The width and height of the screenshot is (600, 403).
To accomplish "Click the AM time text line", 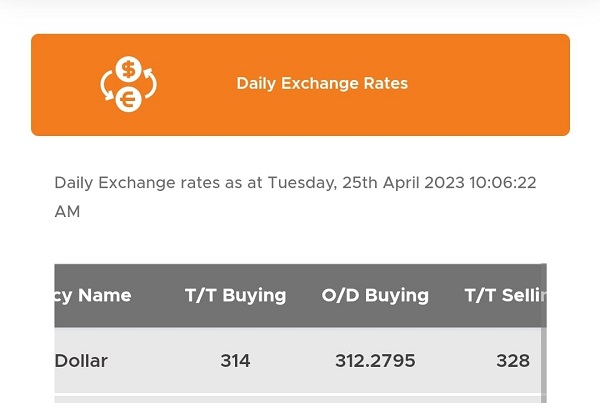I will 67,212.
